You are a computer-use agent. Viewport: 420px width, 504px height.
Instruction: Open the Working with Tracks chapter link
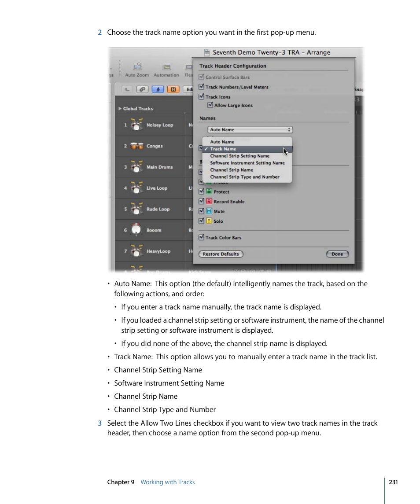coord(168,482)
